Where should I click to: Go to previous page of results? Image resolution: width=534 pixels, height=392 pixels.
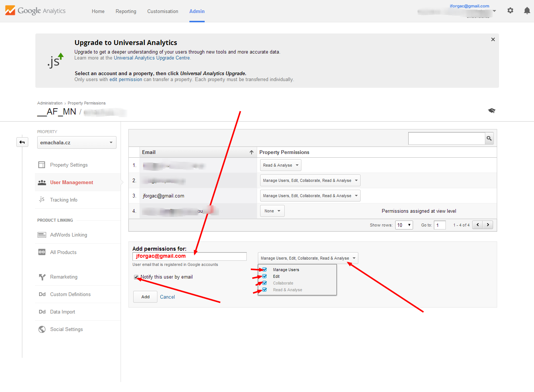[x=477, y=225]
